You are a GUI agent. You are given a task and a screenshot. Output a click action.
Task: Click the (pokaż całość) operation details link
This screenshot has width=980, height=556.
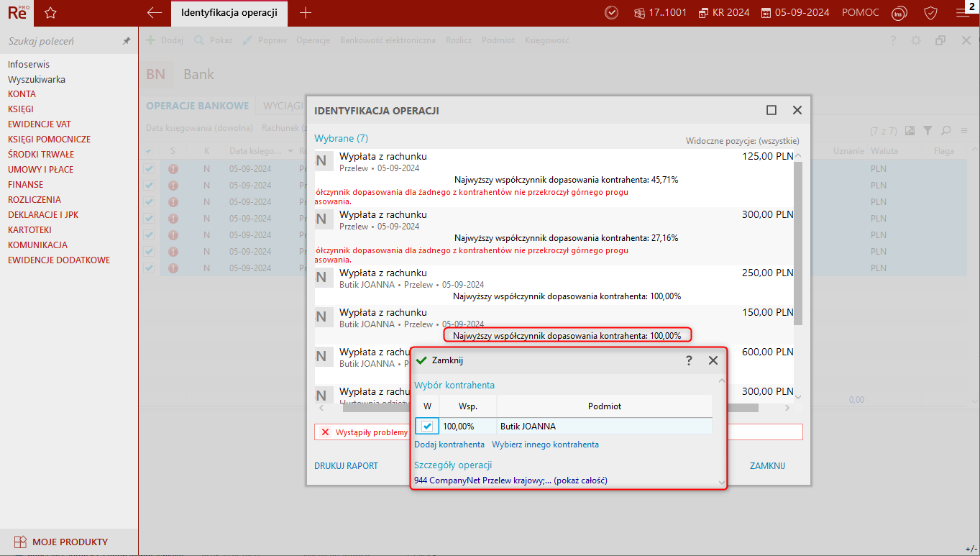(580, 480)
